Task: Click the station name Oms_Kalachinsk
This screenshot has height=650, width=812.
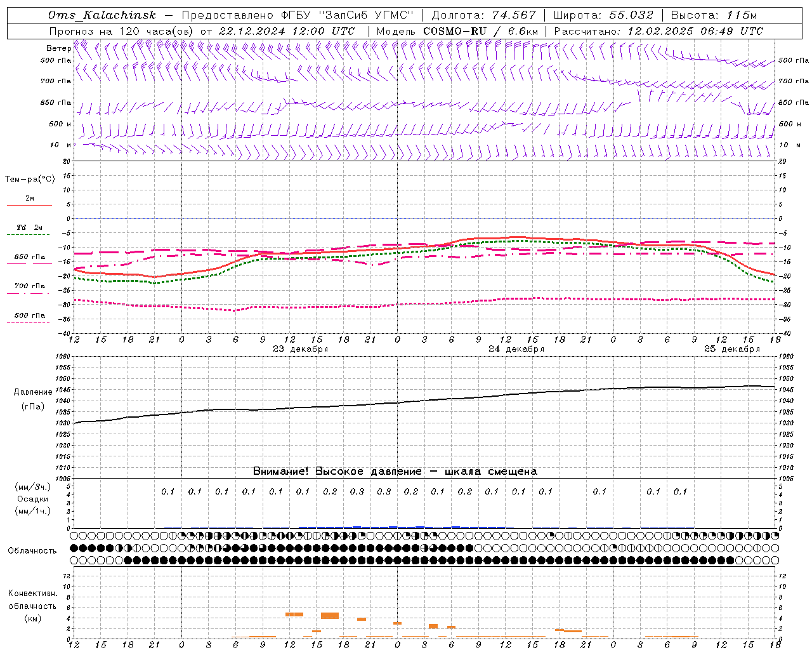Action: (x=101, y=15)
